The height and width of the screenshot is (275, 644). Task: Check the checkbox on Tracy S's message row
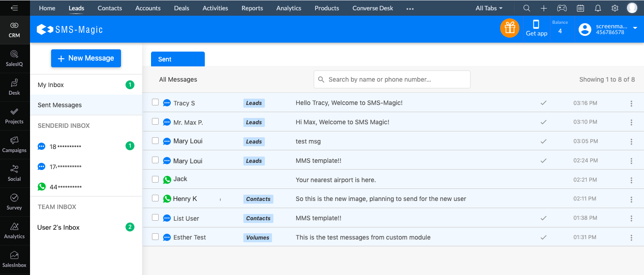155,102
